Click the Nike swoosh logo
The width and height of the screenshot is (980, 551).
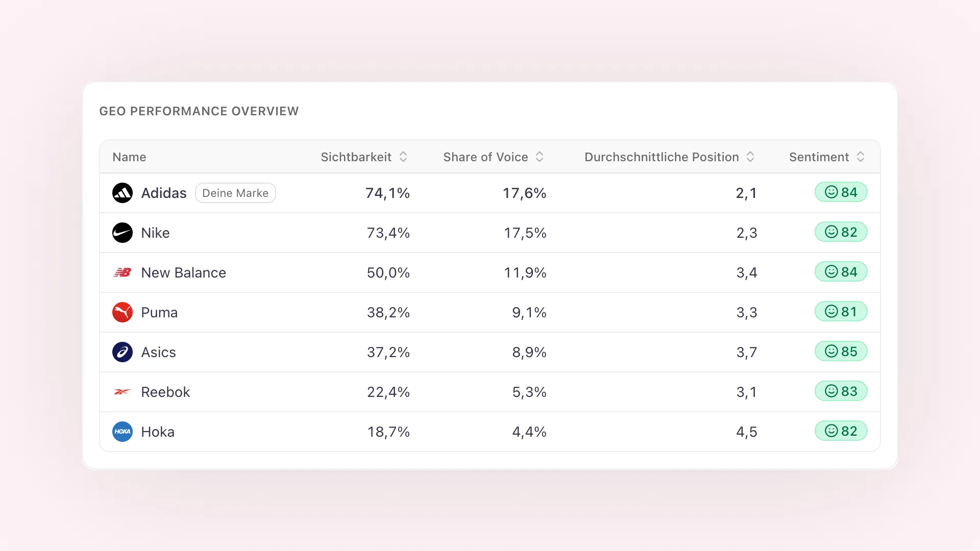(122, 233)
